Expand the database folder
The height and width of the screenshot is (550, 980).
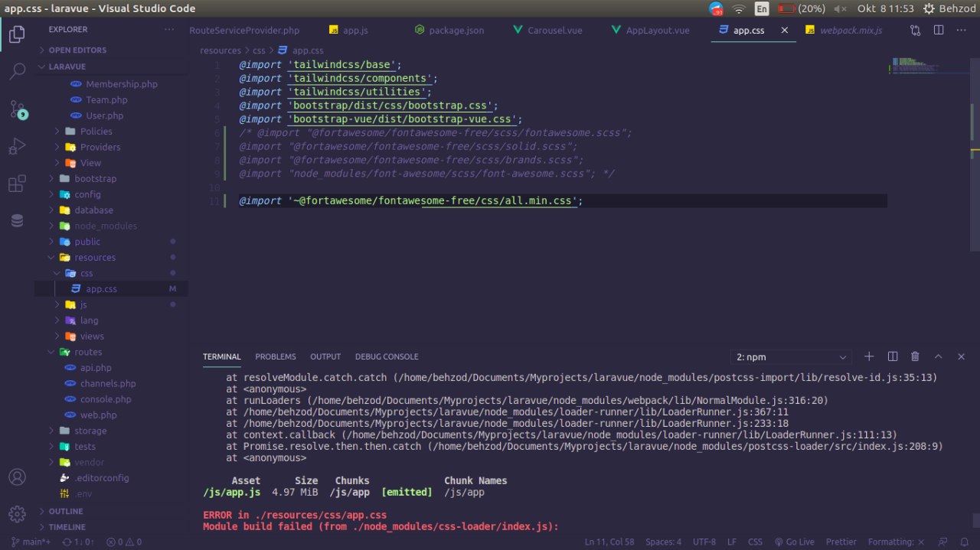[111, 210]
